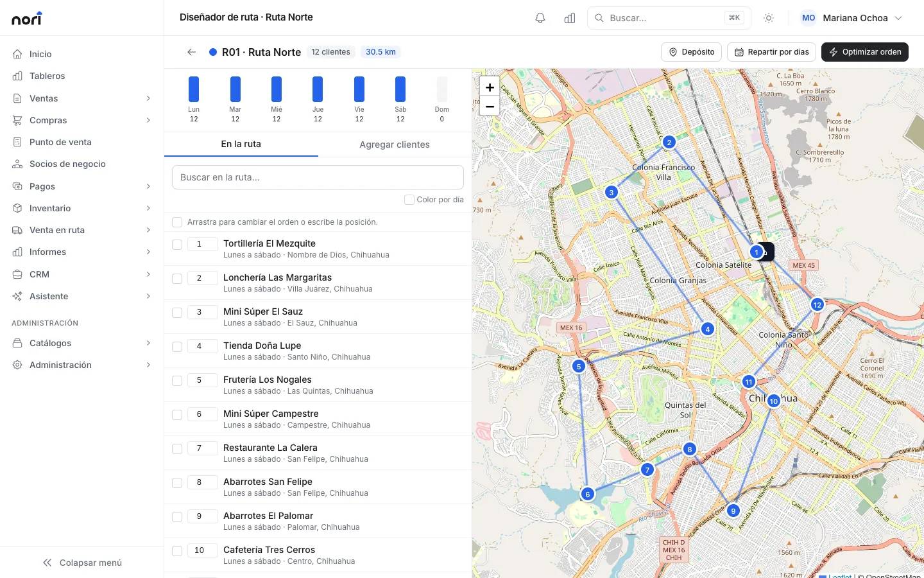Image resolution: width=924 pixels, height=578 pixels.
Task: Click the Depósito button
Action: coord(692,52)
